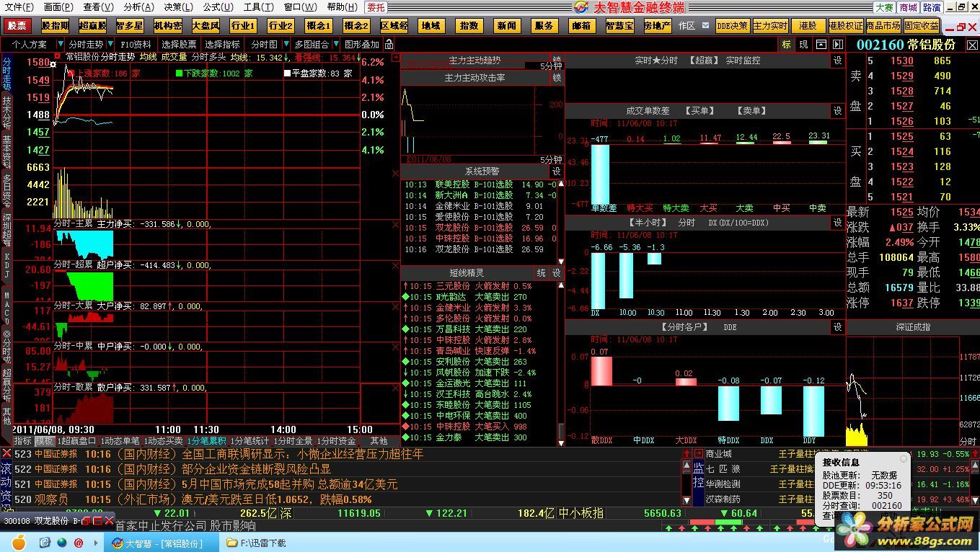This screenshot has height=552, width=980.
Task: Open the 技术分析 left sidebar tab
Action: (6, 112)
